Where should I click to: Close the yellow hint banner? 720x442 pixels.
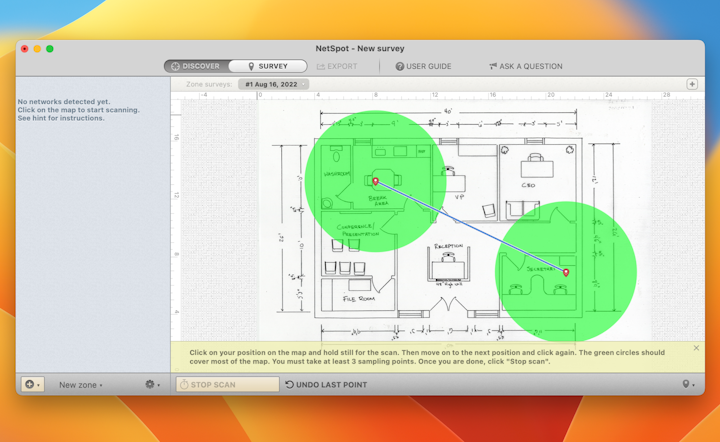click(696, 348)
